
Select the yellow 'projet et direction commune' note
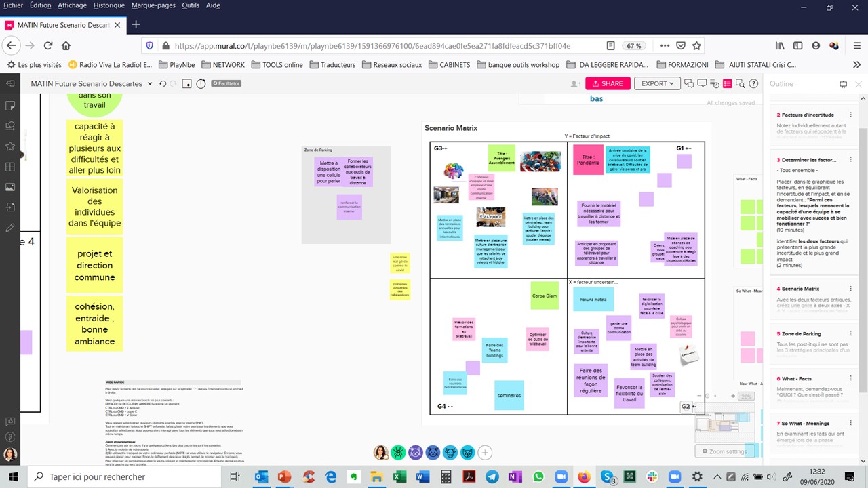[94, 265]
